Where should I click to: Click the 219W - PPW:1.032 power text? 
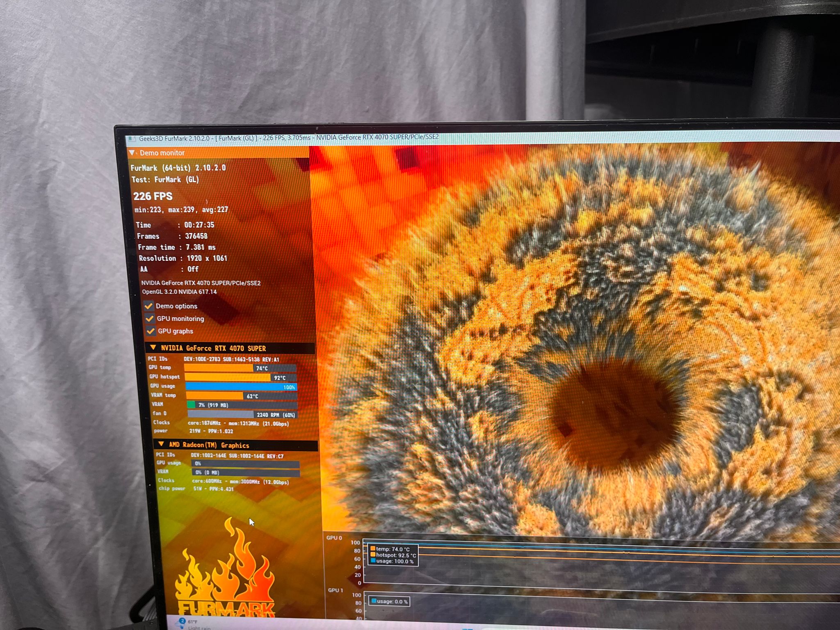click(x=211, y=431)
